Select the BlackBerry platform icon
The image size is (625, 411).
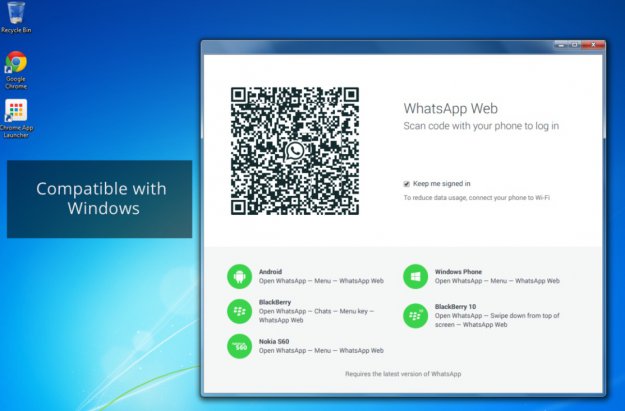pos(239,311)
